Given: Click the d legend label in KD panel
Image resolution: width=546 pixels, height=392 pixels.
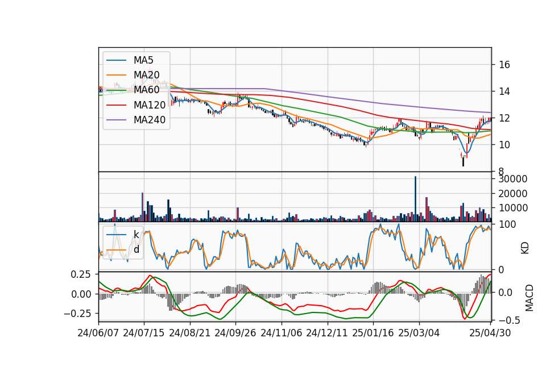Looking at the screenshot, I should 136,249.
